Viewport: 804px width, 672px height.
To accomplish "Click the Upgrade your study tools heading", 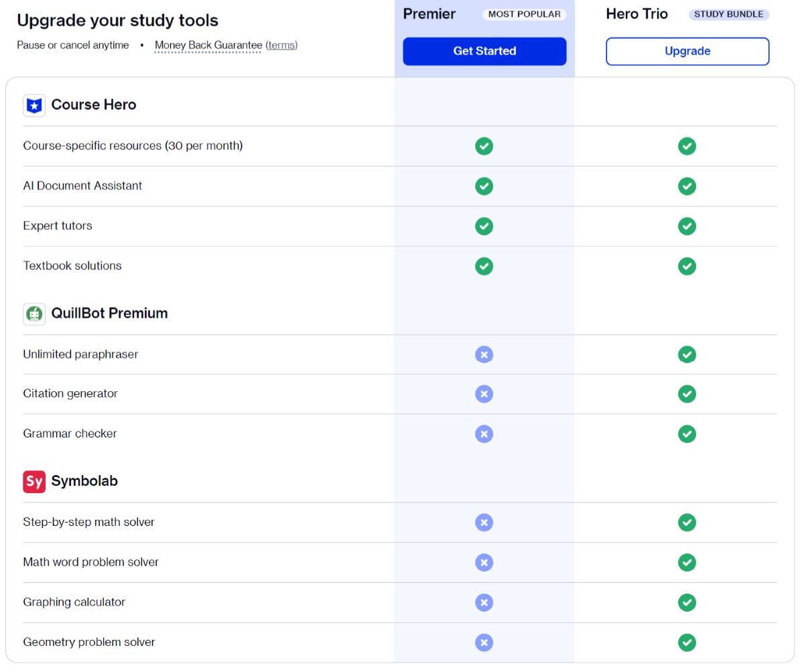I will click(x=118, y=21).
